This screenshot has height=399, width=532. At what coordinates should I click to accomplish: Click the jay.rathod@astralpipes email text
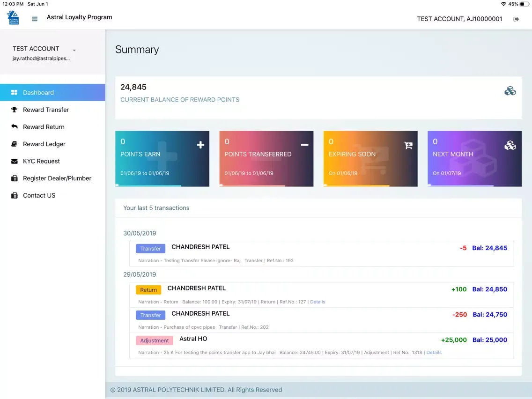click(41, 59)
